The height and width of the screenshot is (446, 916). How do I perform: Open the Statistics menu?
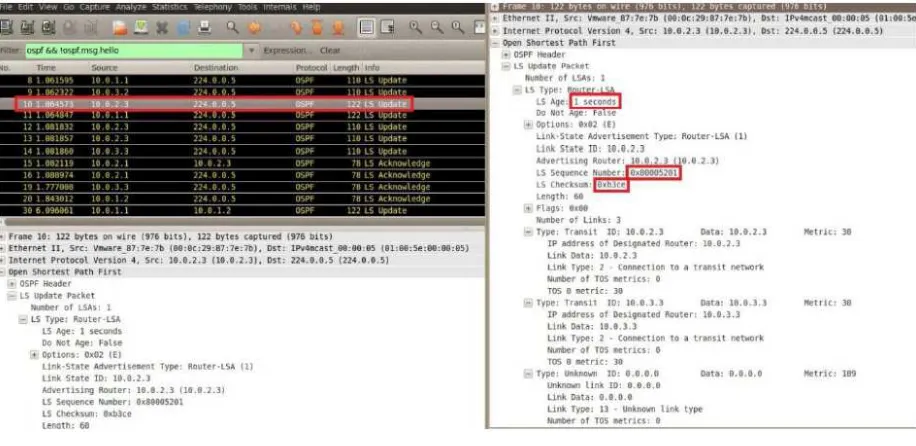point(170,7)
